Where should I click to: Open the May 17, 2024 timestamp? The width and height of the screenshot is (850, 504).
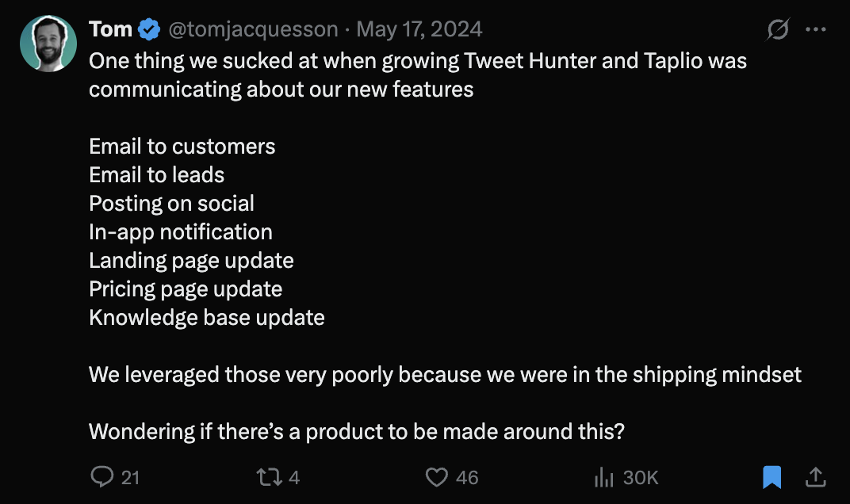tap(419, 30)
